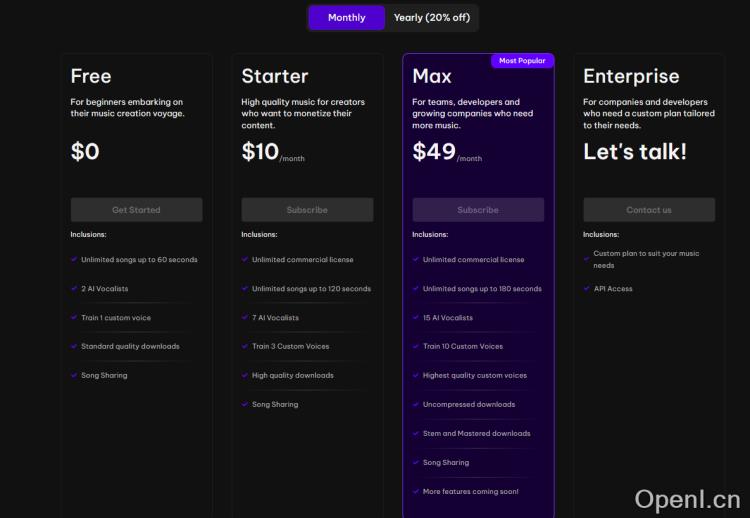Click the Most Popular badge
Screen dimensions: 750x518
522,61
